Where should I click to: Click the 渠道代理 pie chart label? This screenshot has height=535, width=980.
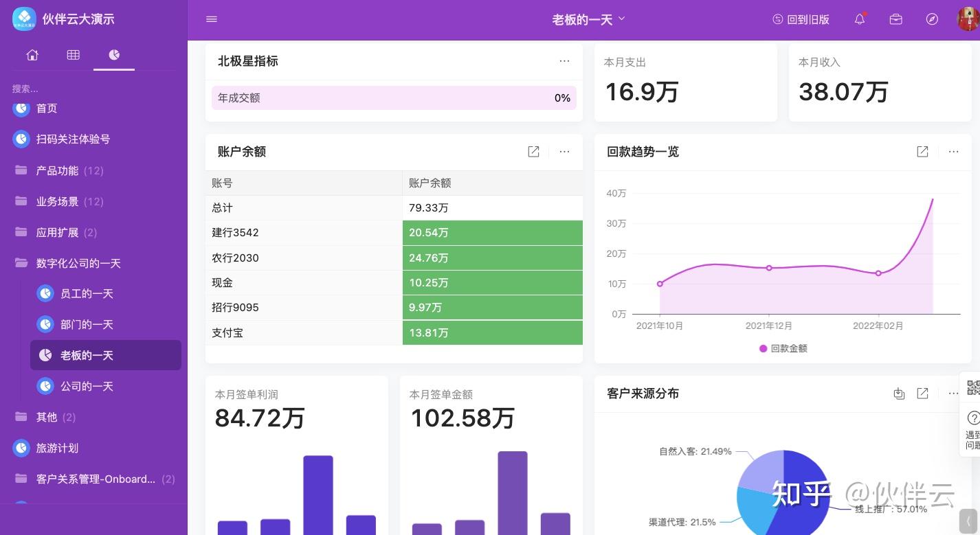click(x=682, y=523)
